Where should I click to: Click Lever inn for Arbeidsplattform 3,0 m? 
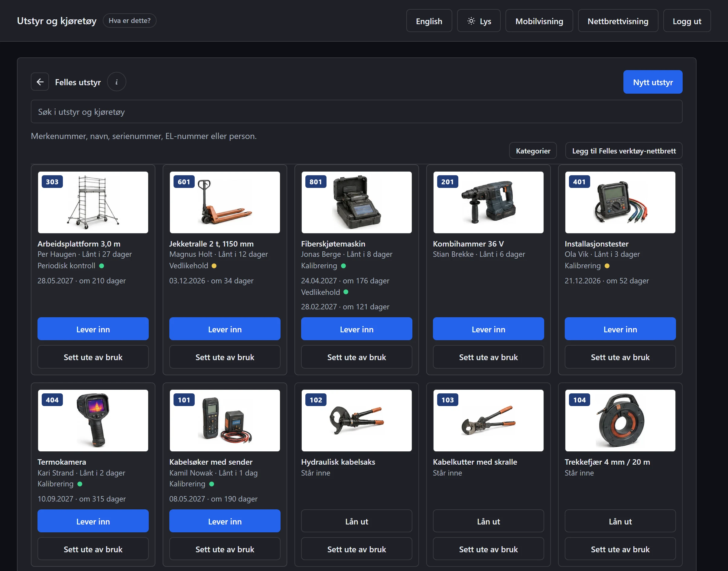click(x=93, y=329)
